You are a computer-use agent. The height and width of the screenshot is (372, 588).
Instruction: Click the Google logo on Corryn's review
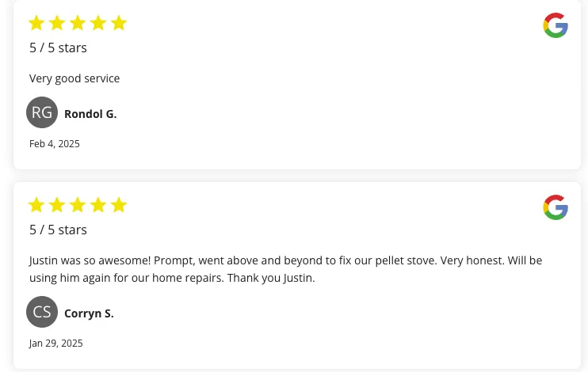[x=556, y=207]
